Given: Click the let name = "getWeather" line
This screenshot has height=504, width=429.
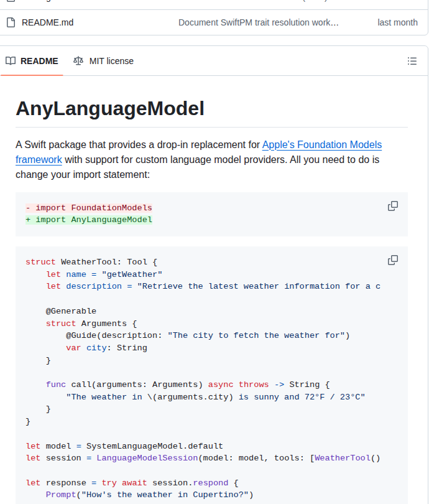Looking at the screenshot, I should click(104, 274).
